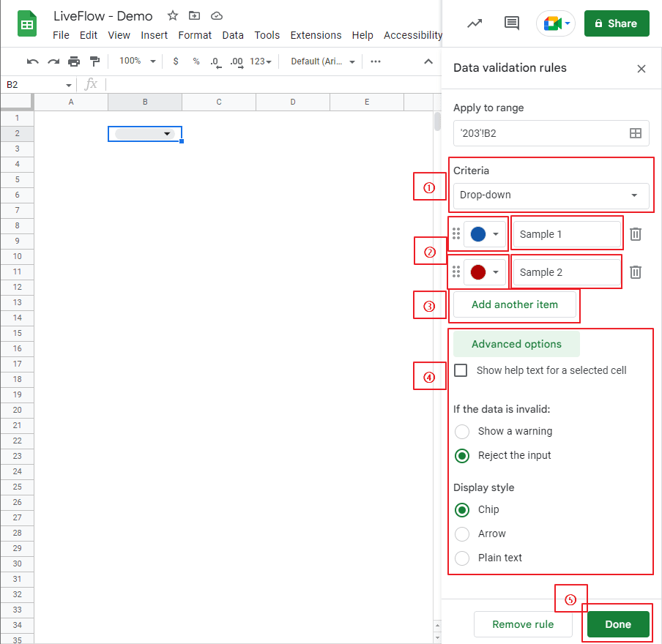Click the select all corner box
Screen dimensions: 662x644
click(x=16, y=102)
